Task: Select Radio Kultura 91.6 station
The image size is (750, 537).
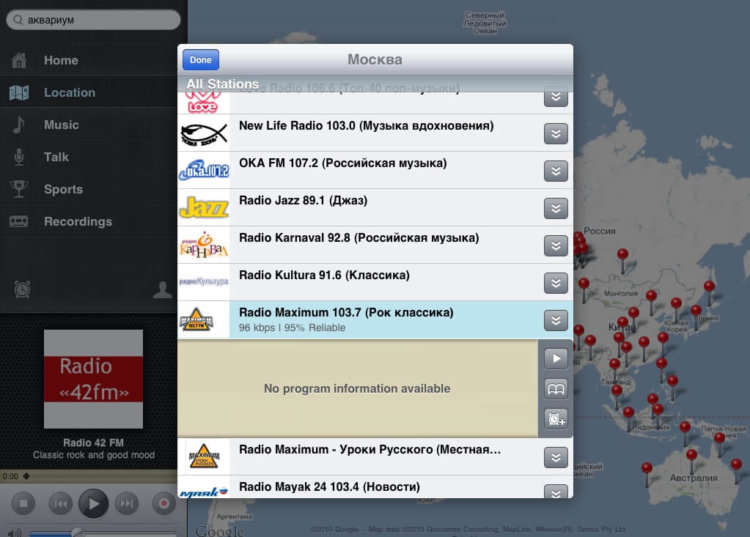Action: click(375, 282)
